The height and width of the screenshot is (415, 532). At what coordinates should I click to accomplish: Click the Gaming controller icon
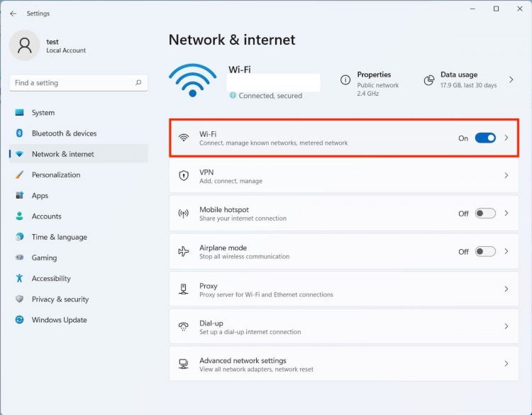pyautogui.click(x=19, y=258)
